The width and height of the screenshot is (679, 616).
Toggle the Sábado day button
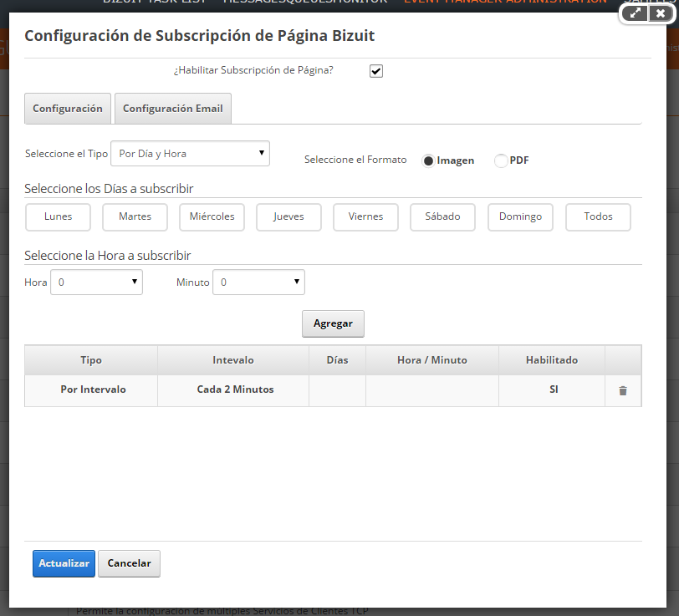(442, 216)
